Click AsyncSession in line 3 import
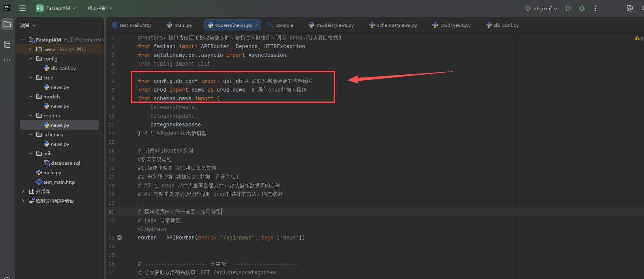The width and height of the screenshot is (644, 279). point(267,55)
